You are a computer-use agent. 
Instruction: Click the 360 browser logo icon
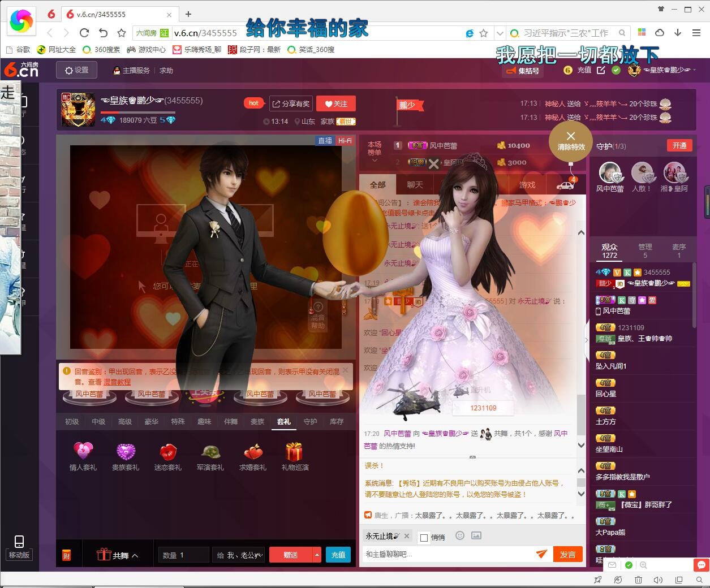[21, 21]
